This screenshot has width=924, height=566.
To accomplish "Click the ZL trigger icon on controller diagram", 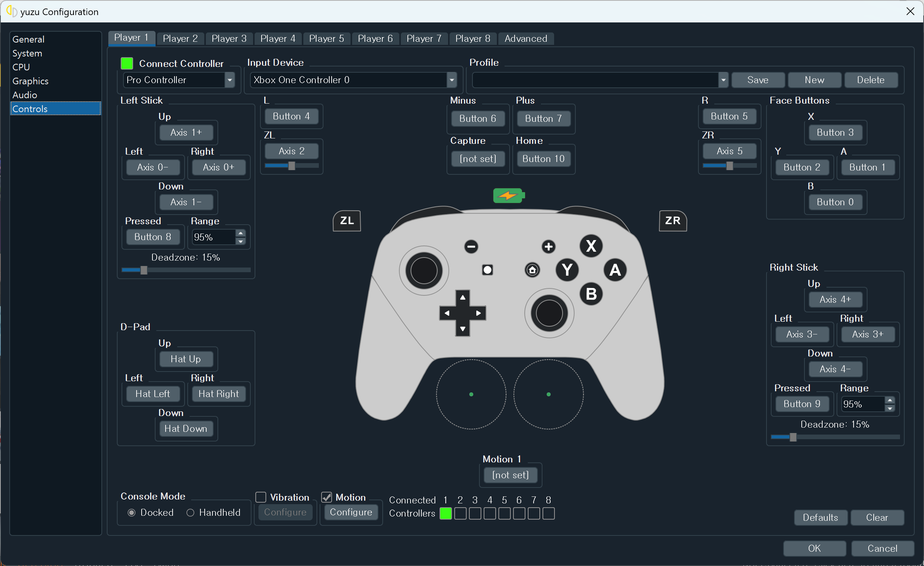I will tap(347, 221).
